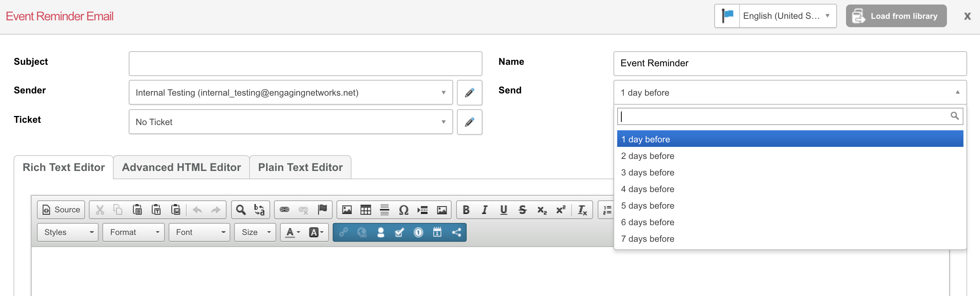Toggle Bold formatting
980x296 pixels.
coord(466,210)
